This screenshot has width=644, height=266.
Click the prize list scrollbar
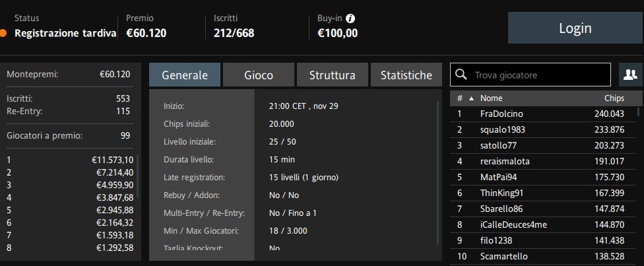pos(138,176)
